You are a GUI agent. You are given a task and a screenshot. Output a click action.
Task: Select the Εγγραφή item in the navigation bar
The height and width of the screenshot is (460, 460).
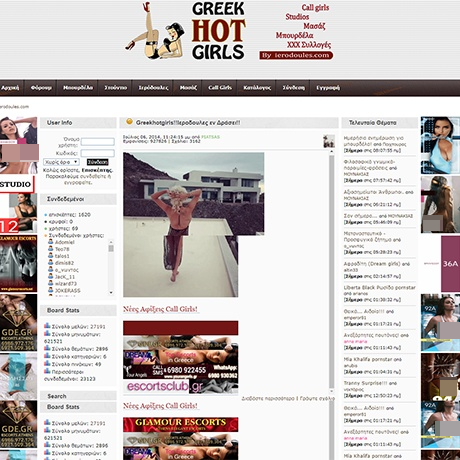[x=328, y=88]
